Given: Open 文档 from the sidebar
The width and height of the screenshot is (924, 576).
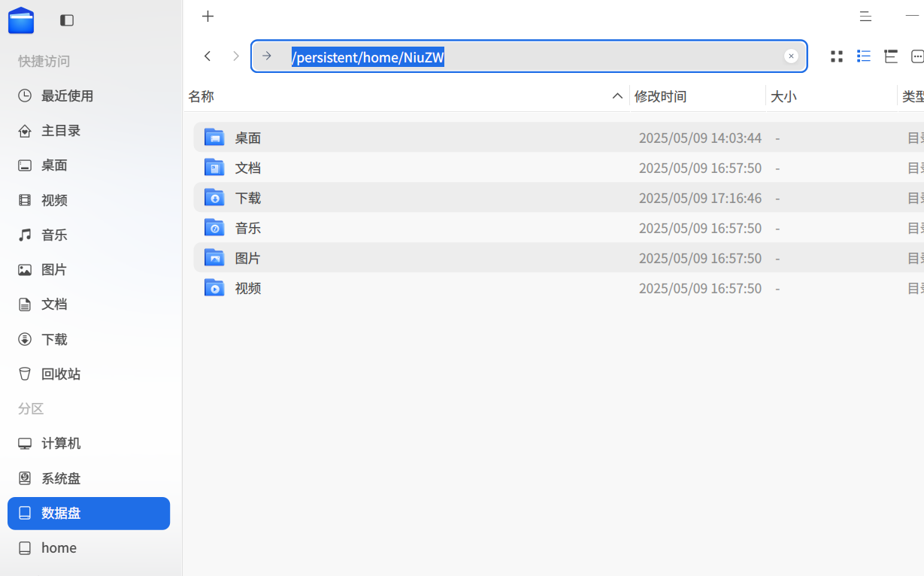Looking at the screenshot, I should click(x=89, y=305).
